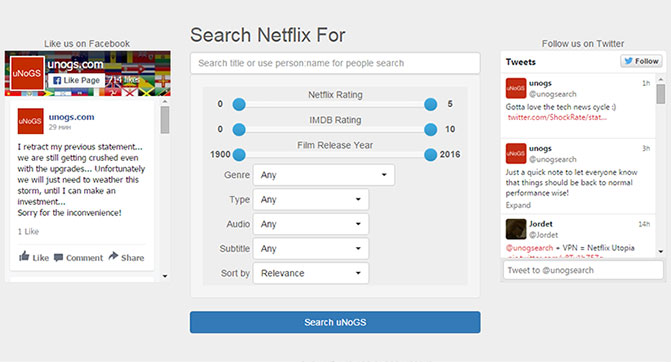The width and height of the screenshot is (671, 362).
Task: Click the Like thumbs-up icon
Action: coord(24,256)
